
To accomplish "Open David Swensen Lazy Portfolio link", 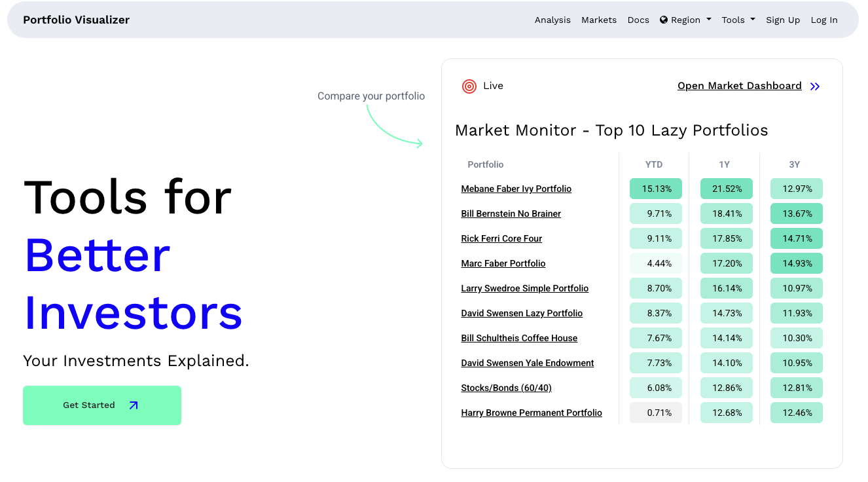I will (522, 313).
